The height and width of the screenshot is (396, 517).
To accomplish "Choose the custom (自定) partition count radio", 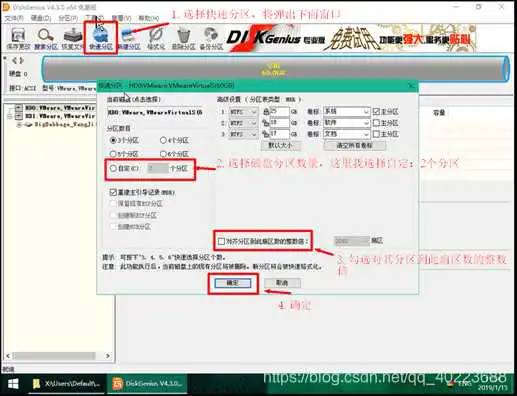I will tap(113, 168).
